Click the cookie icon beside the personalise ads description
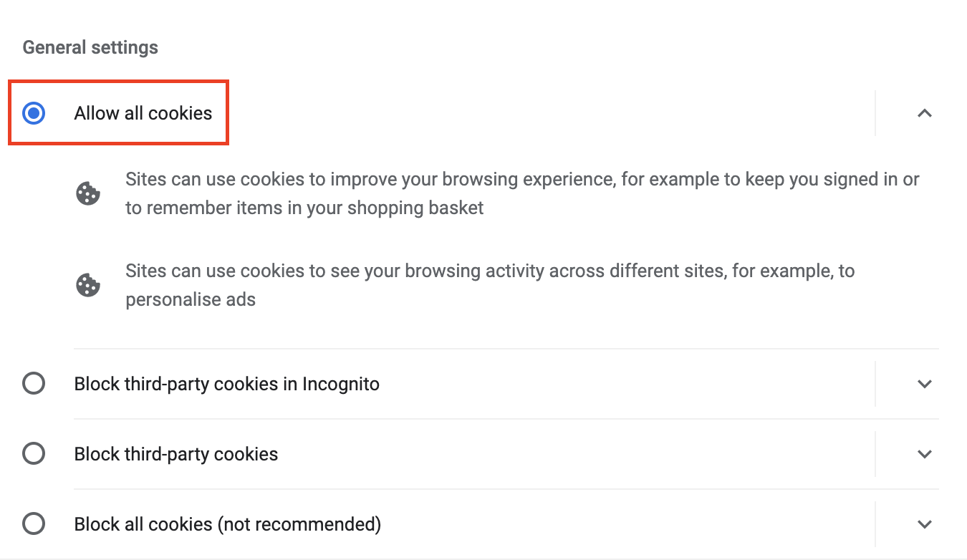 pyautogui.click(x=88, y=285)
